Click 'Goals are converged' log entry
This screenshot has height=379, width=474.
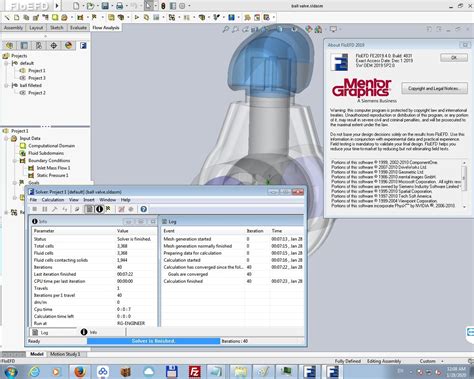(x=188, y=274)
